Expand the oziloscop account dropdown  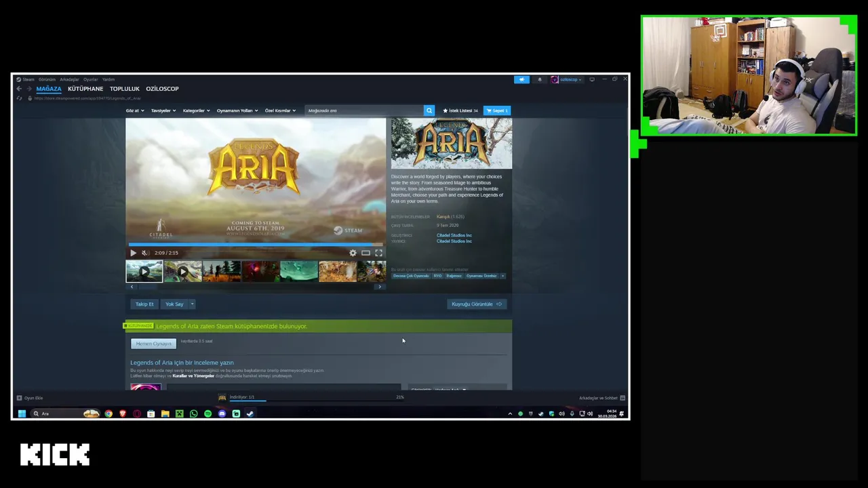pyautogui.click(x=566, y=79)
